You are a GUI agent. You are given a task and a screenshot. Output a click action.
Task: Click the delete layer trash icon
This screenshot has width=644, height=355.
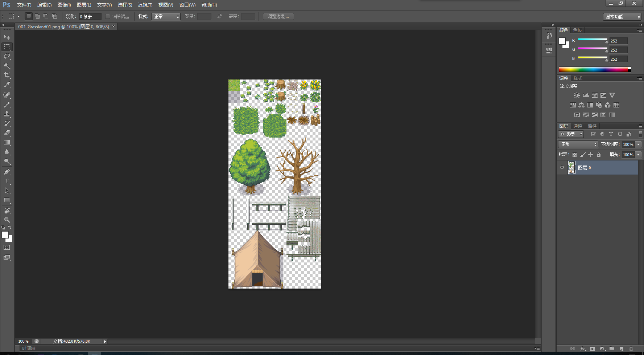(631, 348)
